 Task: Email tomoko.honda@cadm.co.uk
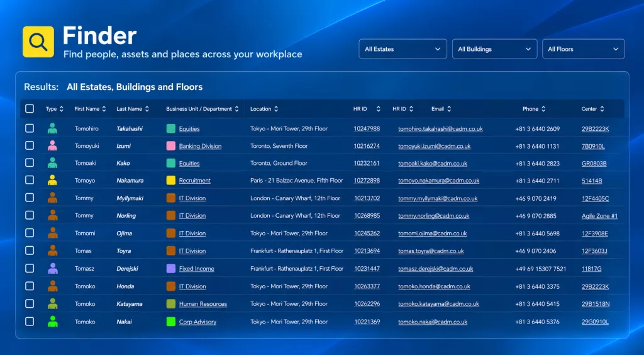point(434,286)
